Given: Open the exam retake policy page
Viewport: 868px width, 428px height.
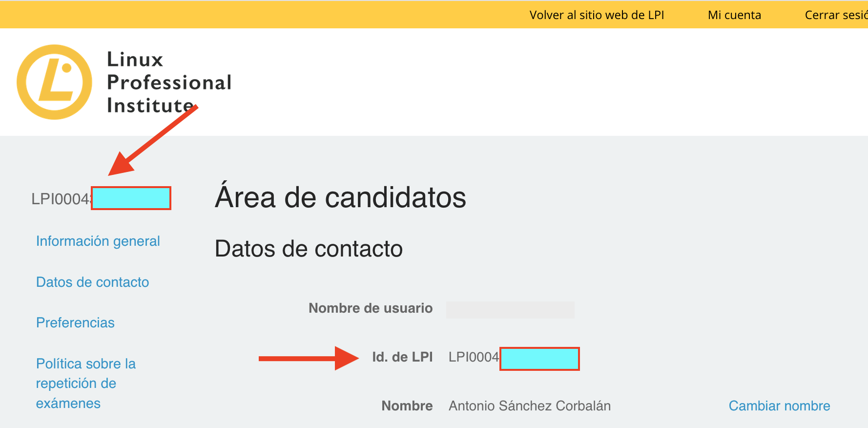Looking at the screenshot, I should pos(86,383).
